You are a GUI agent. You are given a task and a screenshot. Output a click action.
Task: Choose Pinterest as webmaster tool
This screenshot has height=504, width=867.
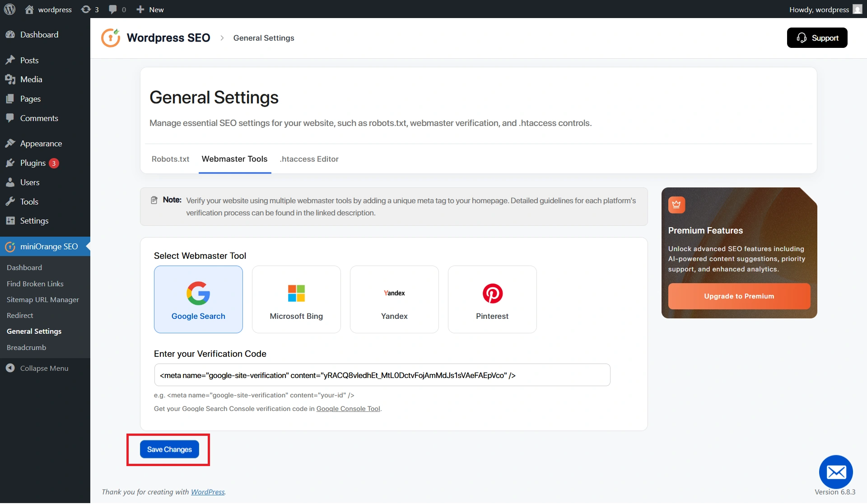point(492,299)
